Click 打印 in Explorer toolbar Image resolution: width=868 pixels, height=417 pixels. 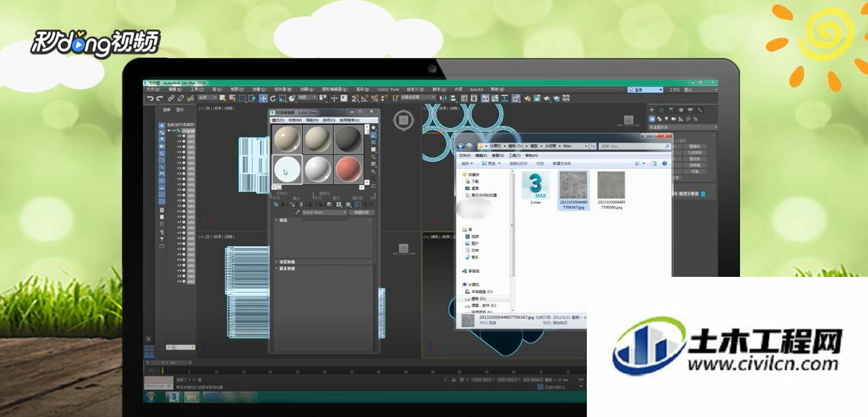point(540,163)
